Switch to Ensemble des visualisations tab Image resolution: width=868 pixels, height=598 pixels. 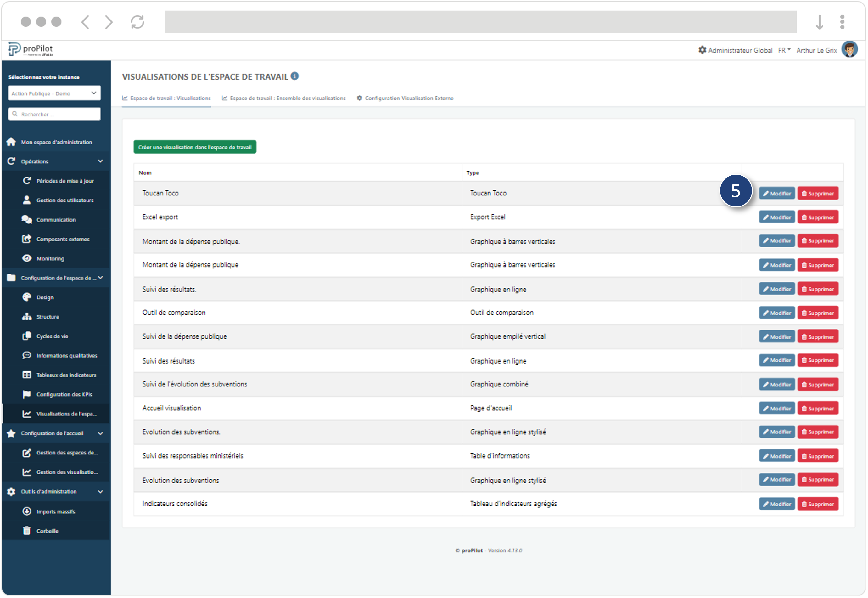click(x=284, y=98)
